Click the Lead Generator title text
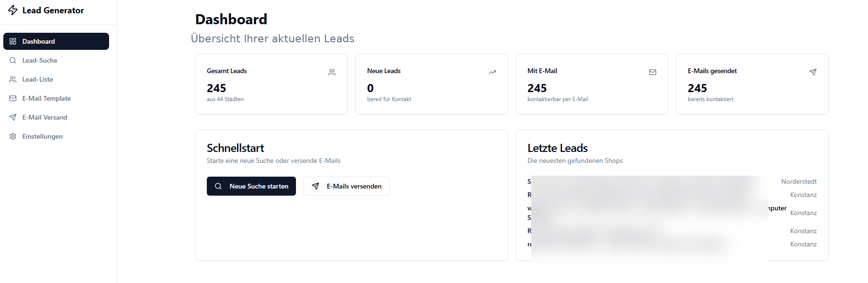This screenshot has width=868, height=283. 53,10
